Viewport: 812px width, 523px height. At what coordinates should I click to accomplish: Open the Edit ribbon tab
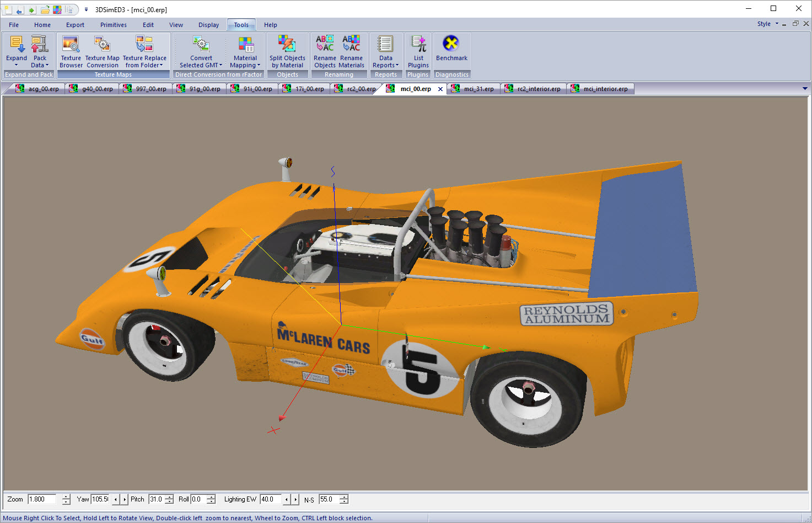tap(148, 25)
